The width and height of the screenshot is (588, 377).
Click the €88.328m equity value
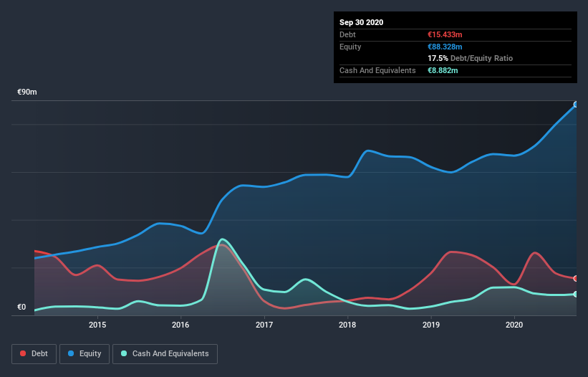coord(445,47)
